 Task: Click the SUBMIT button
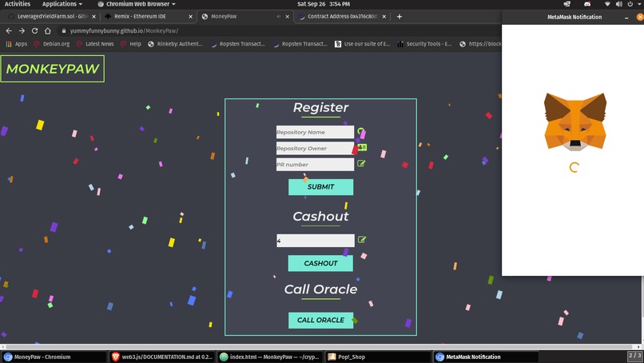(320, 187)
